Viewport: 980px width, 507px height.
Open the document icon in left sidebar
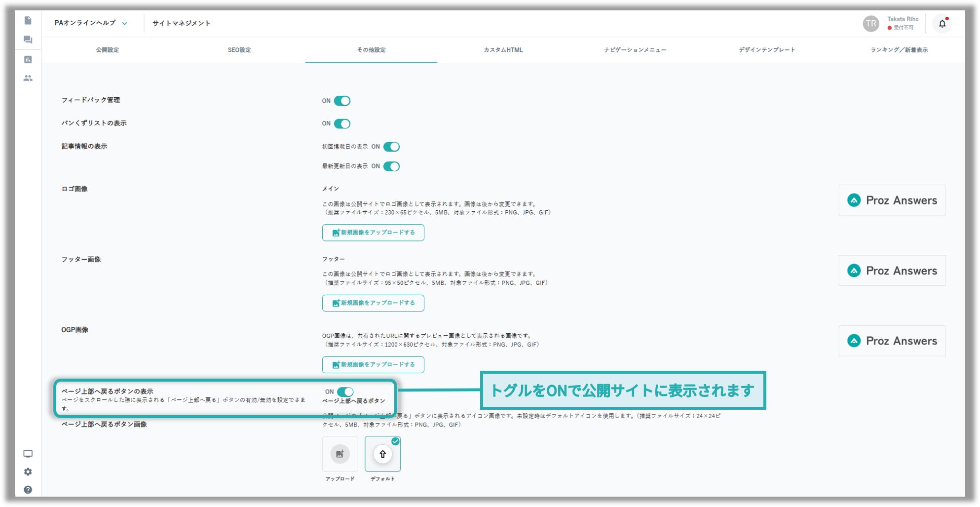(x=28, y=20)
